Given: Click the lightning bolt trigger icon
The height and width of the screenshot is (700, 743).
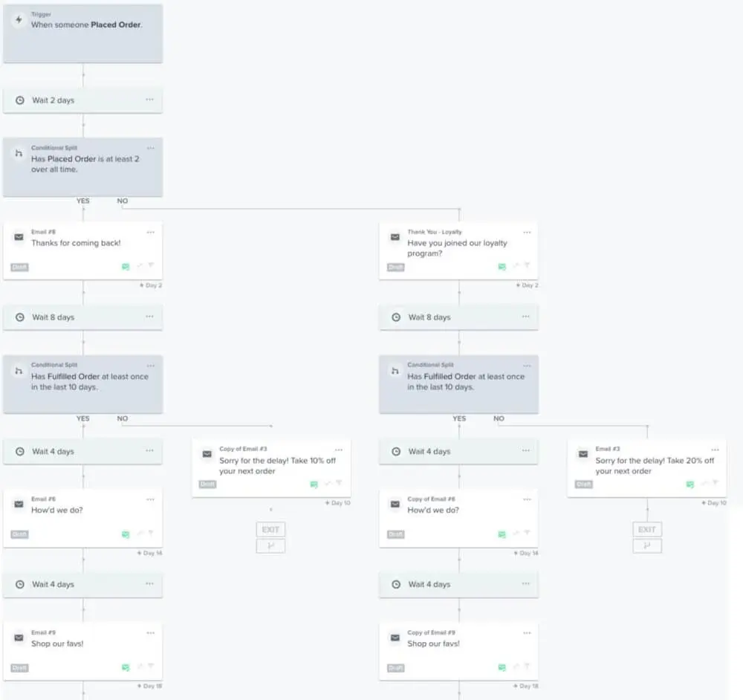Looking at the screenshot, I should (x=19, y=20).
